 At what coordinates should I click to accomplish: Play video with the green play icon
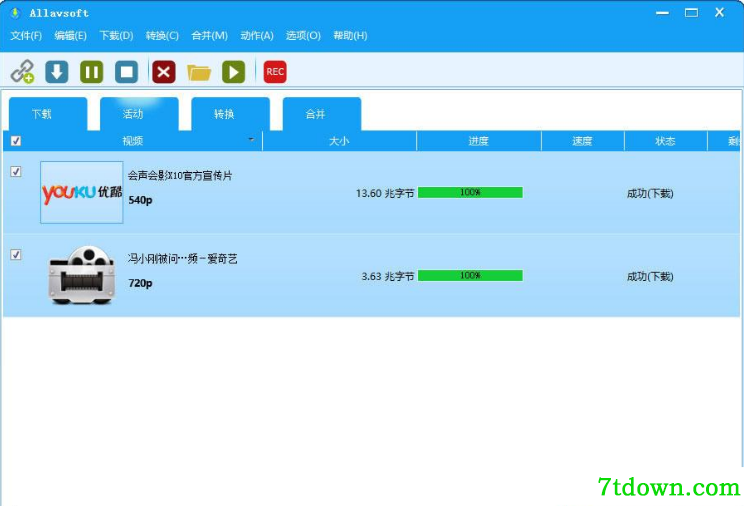point(233,72)
